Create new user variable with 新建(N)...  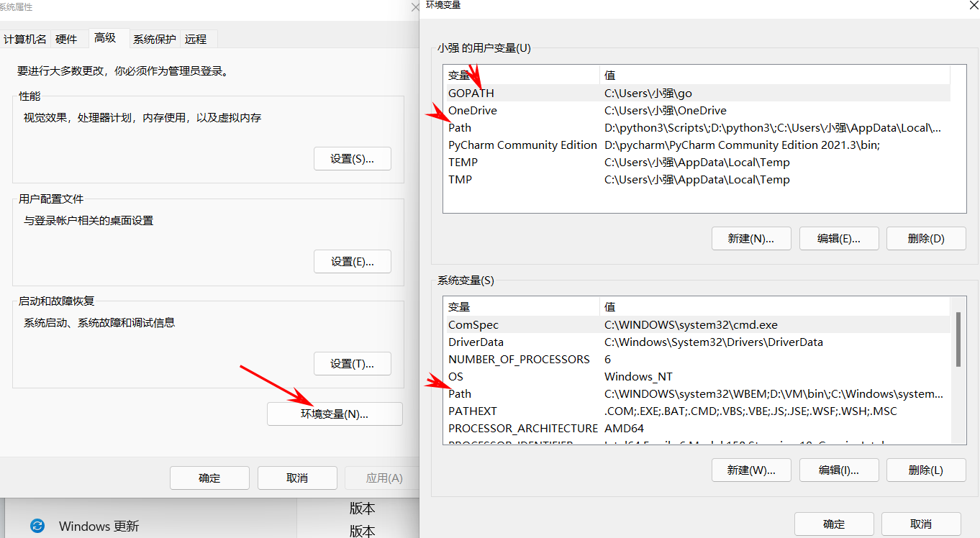(x=751, y=239)
